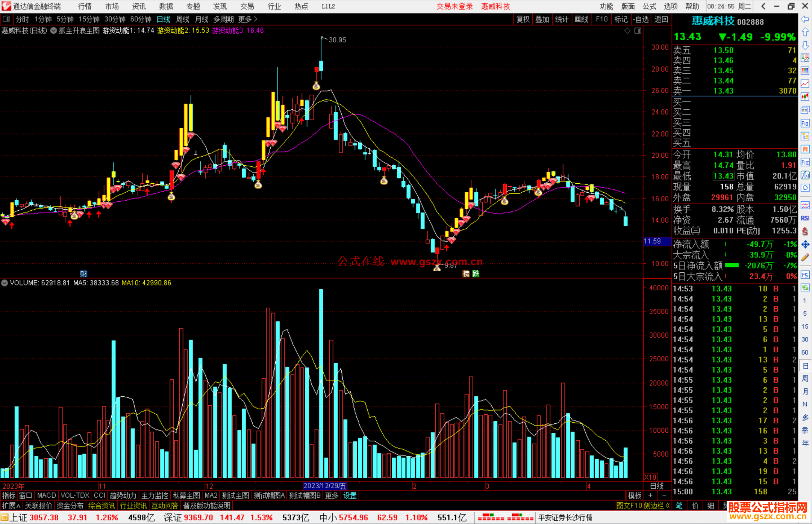The image size is (812, 524).
Task: Toggle the panel layout icon left of 分时
Action: tap(6, 19)
